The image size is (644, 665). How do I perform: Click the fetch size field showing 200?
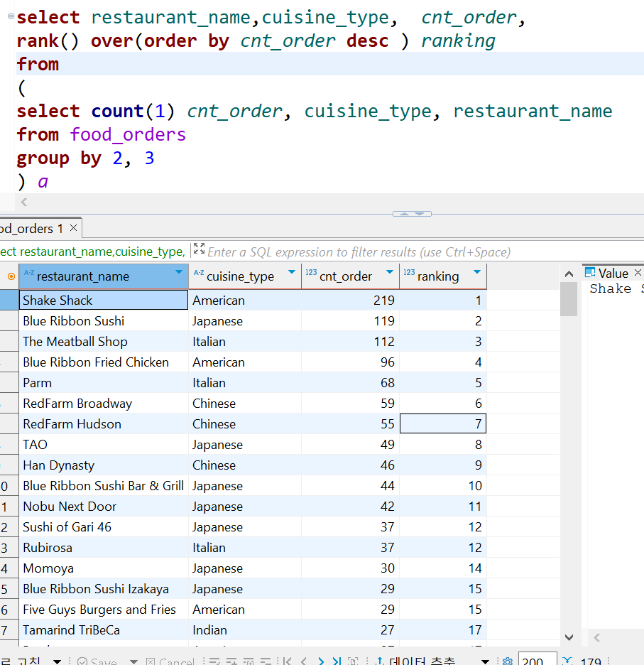pos(537,660)
